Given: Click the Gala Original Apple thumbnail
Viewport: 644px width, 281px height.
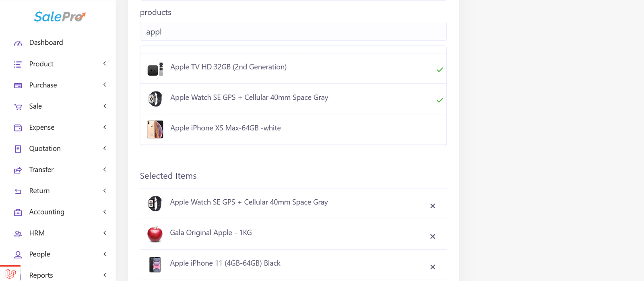Looking at the screenshot, I should (155, 234).
